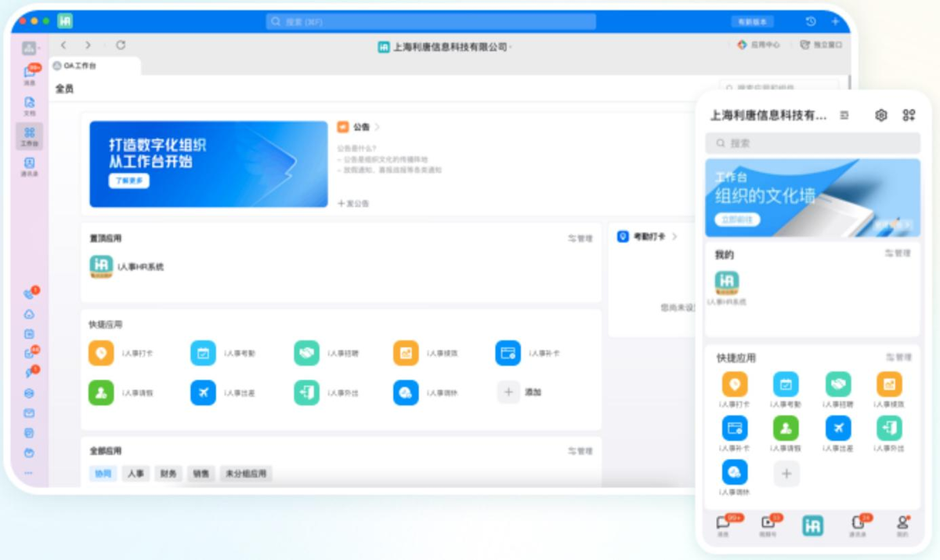Refresh the workspace page
The height and width of the screenshot is (560, 940).
[121, 45]
